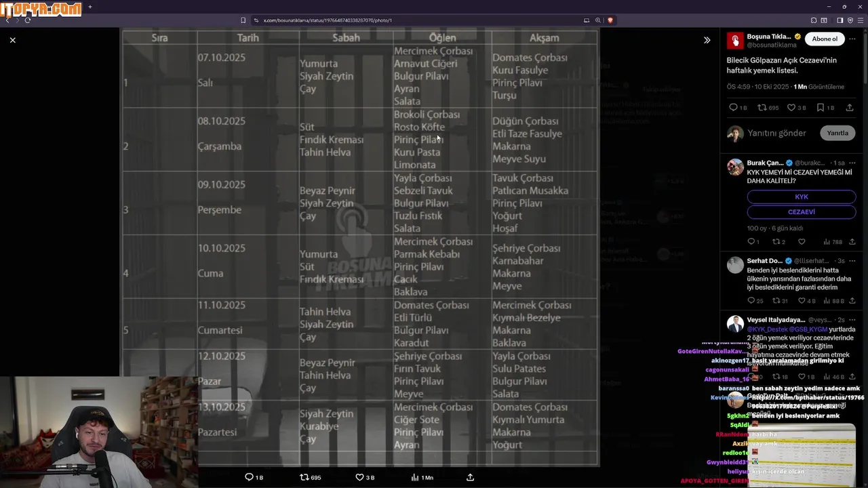Click the weekly menu photo image
The width and height of the screenshot is (868, 488).
tap(360, 247)
